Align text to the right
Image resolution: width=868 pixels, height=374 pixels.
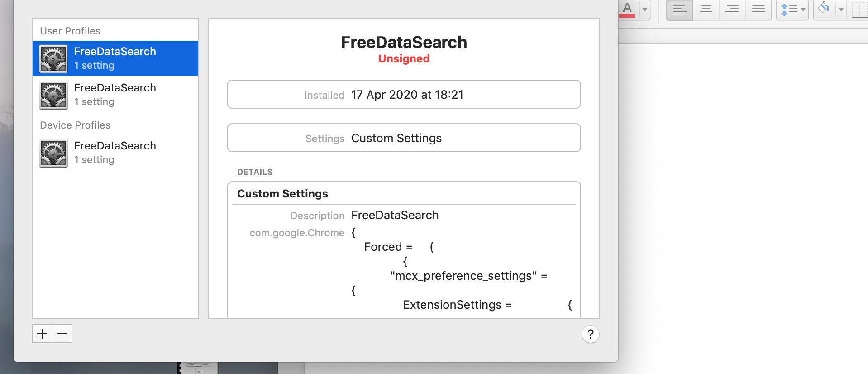(x=732, y=10)
